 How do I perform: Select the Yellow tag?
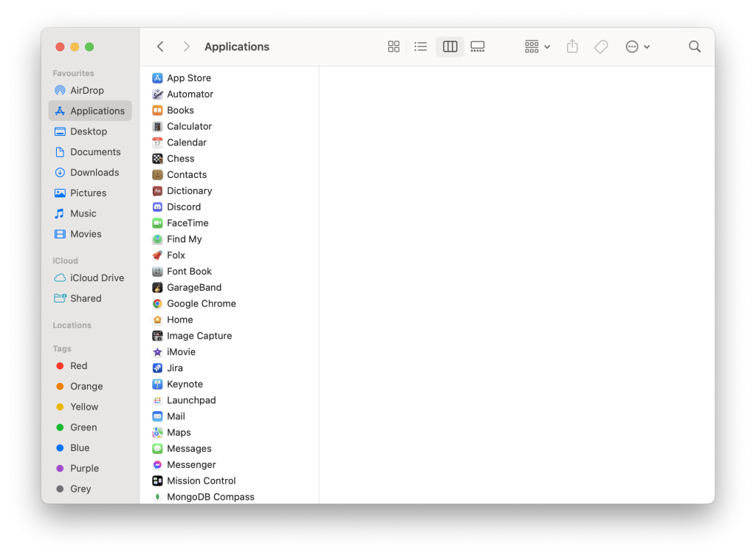[x=89, y=407]
